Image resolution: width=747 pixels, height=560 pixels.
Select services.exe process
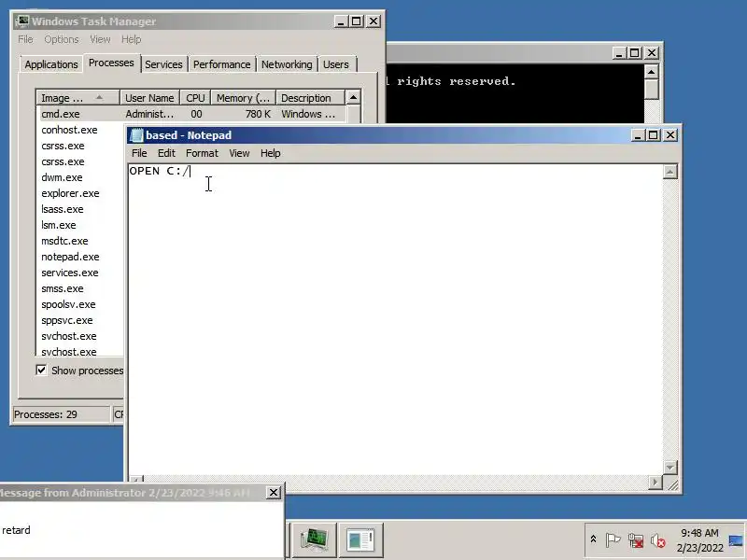coord(69,273)
